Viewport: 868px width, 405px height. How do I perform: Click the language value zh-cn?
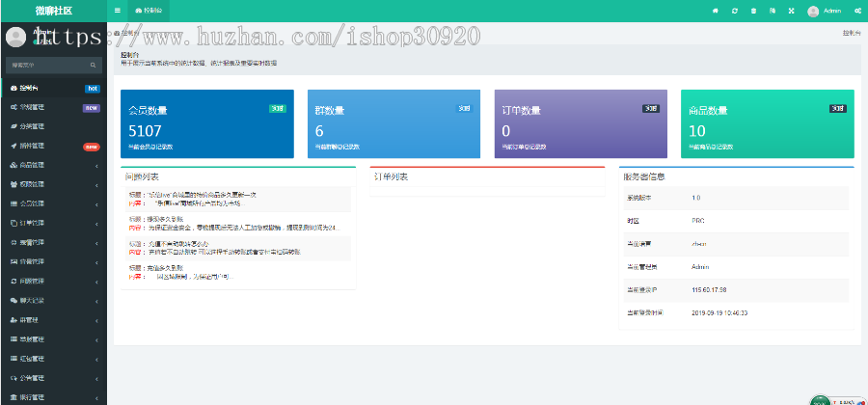tap(698, 244)
